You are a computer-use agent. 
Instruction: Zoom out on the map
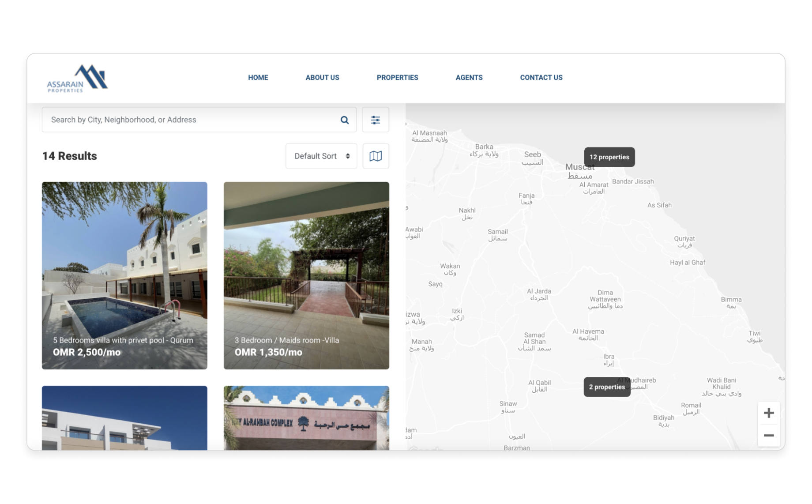click(768, 436)
